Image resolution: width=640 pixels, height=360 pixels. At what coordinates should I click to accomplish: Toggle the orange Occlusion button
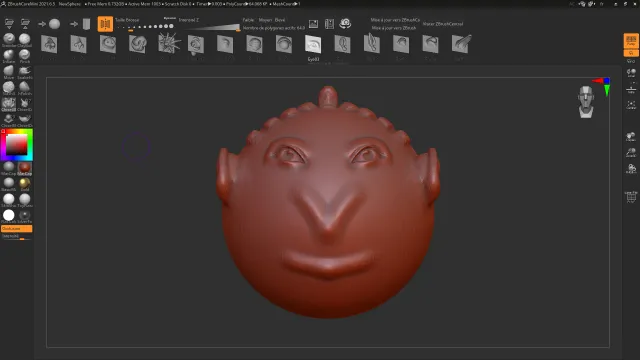click(x=17, y=229)
